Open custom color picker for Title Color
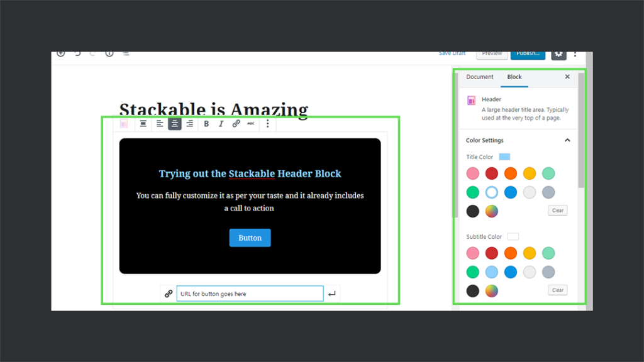644x362 pixels. 492,211
